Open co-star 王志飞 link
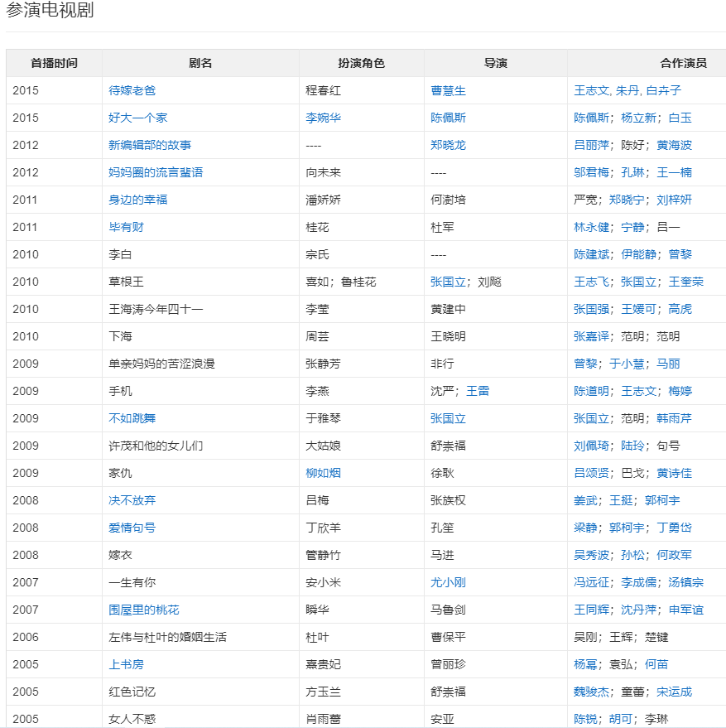The image size is (726, 728). click(x=591, y=282)
